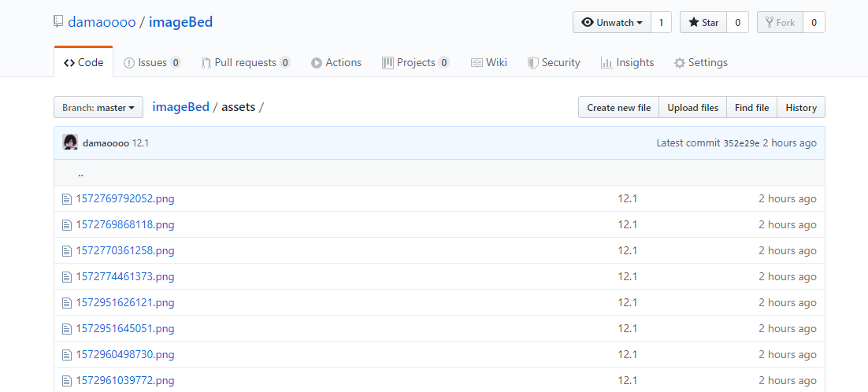The height and width of the screenshot is (392, 868).
Task: Click file icon beside 1572774461373.png
Action: tap(67, 277)
